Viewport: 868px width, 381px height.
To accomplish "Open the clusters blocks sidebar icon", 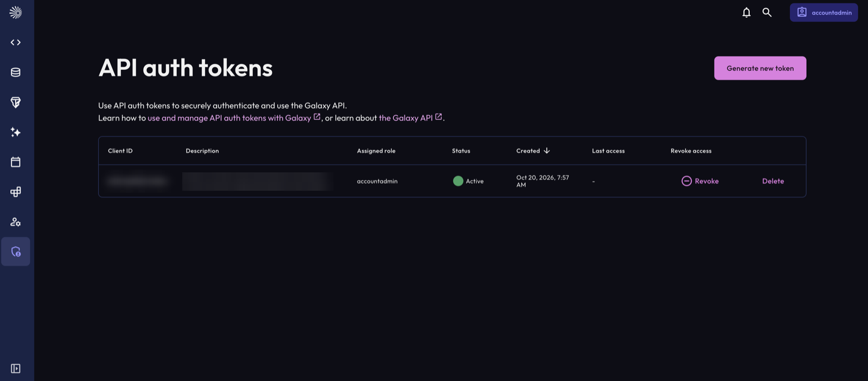I will pyautogui.click(x=16, y=192).
